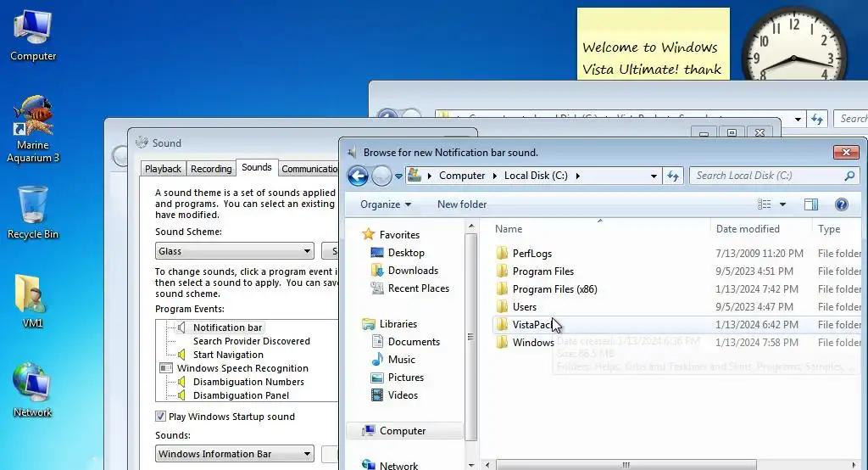The image size is (868, 470).
Task: Select Notification bar in Program Events
Action: (227, 327)
